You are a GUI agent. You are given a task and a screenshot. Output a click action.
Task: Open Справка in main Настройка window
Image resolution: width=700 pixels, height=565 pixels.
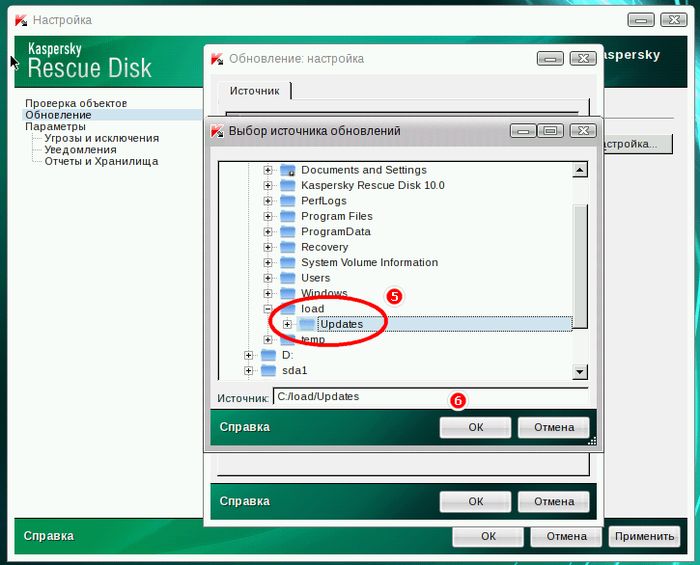(x=49, y=536)
